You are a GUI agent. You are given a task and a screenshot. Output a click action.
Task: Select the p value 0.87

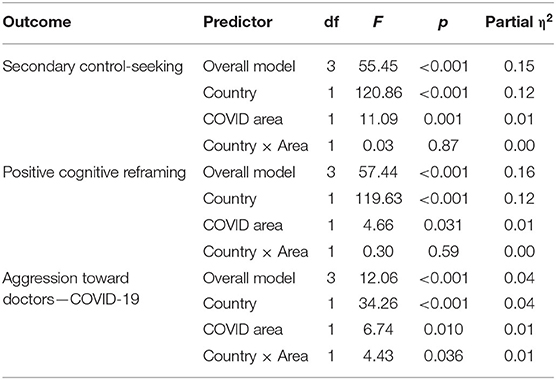443,146
